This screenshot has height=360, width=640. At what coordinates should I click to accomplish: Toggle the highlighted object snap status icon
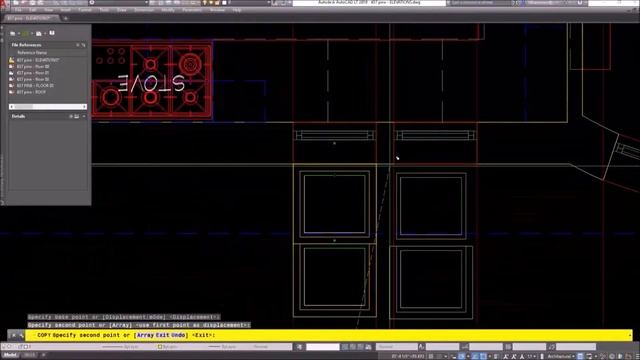(x=483, y=356)
